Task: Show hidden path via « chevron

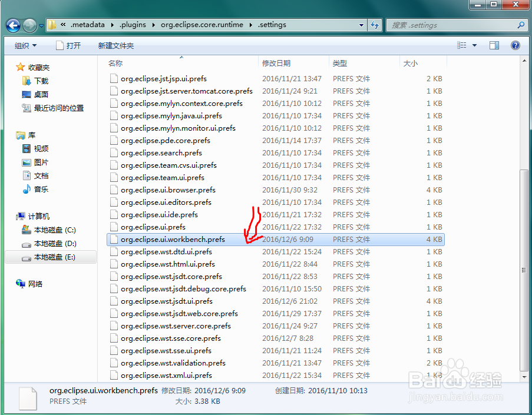Action: pyautogui.click(x=63, y=25)
